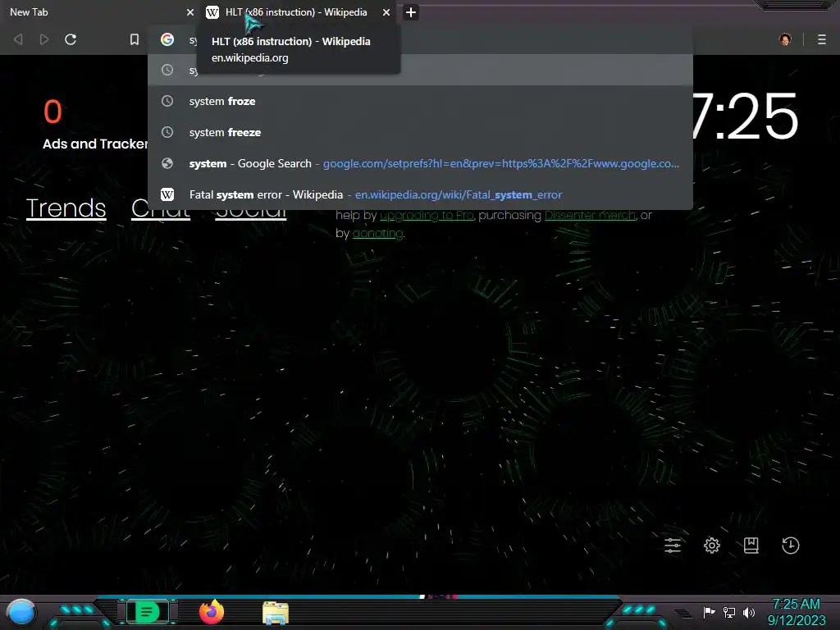840x630 pixels.
Task: Launch Firefox from the taskbar
Action: (x=212, y=612)
